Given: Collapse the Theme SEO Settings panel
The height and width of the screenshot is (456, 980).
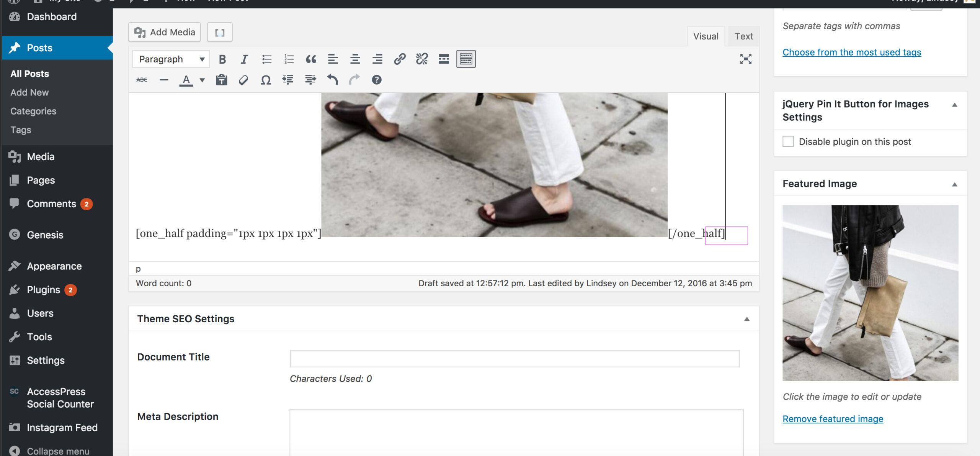Looking at the screenshot, I should 746,319.
